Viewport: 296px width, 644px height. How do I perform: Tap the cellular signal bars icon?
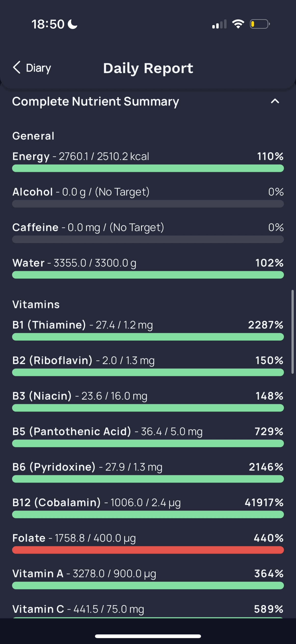pos(219,24)
